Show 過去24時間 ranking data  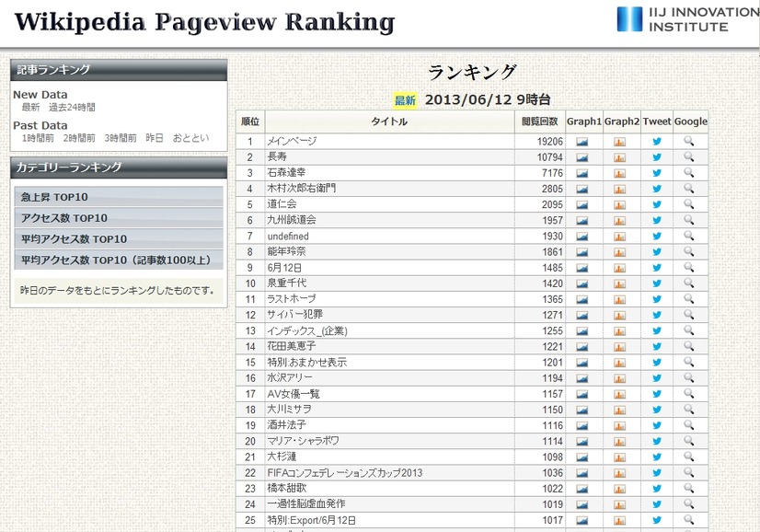pyautogui.click(x=72, y=107)
